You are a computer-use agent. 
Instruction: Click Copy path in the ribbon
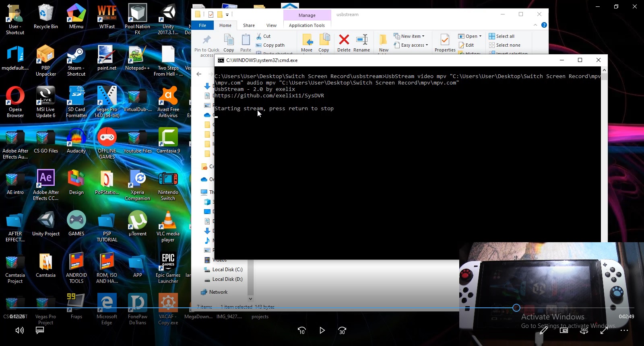tap(270, 45)
